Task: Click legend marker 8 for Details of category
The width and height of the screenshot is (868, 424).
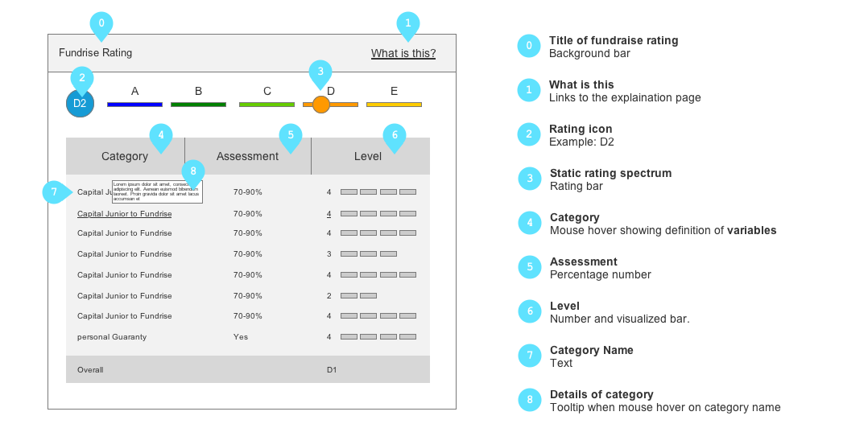Action: (528, 399)
